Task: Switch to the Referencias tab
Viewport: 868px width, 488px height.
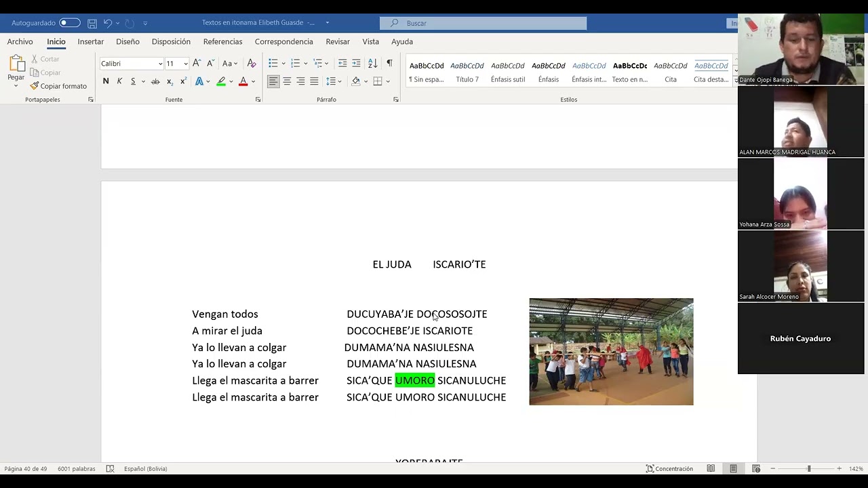Action: tap(222, 41)
